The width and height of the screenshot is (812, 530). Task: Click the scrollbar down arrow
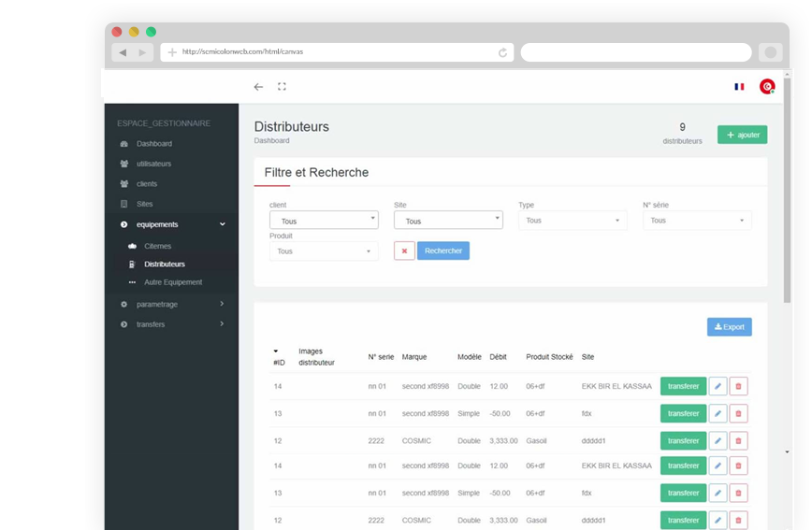point(787,451)
